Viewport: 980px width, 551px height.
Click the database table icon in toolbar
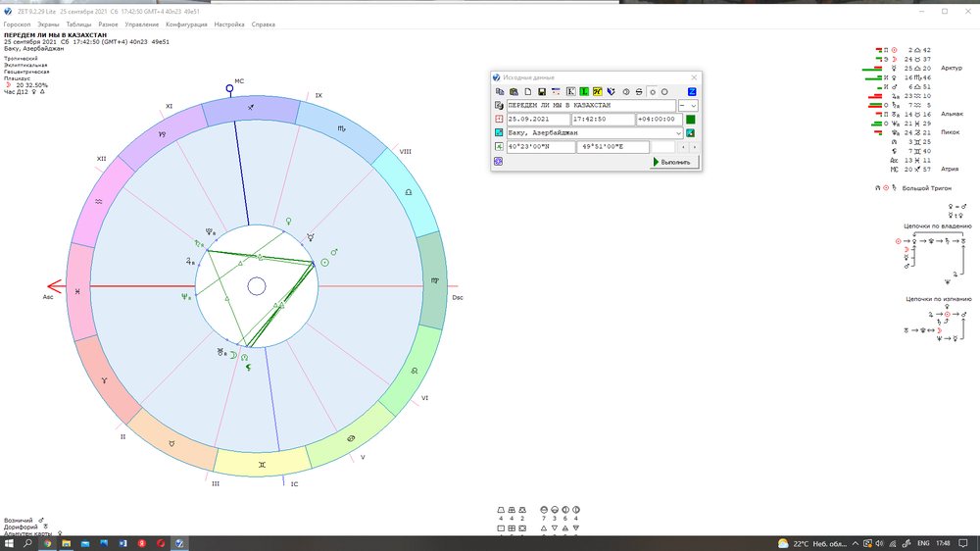tap(556, 92)
